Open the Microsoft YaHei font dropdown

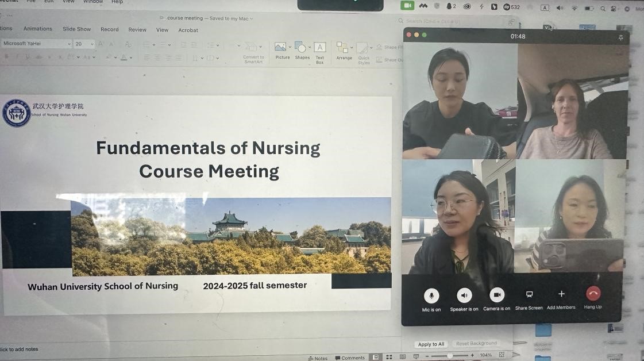tap(69, 44)
